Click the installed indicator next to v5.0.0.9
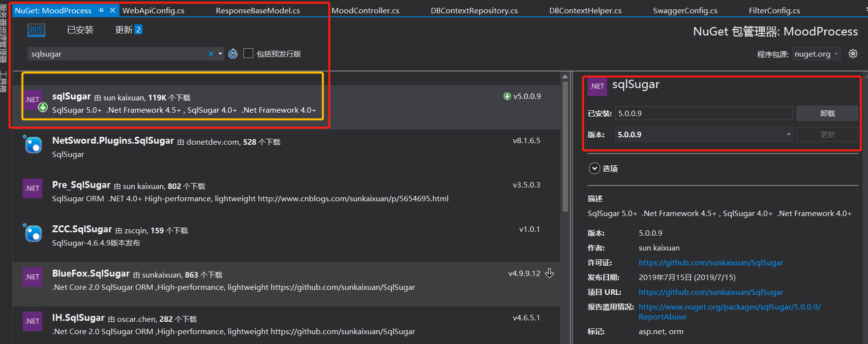 507,96
